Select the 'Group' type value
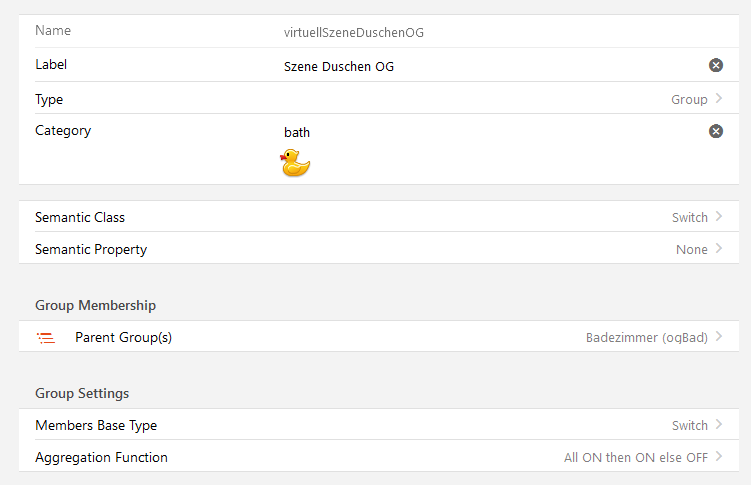The image size is (751, 485). (689, 100)
